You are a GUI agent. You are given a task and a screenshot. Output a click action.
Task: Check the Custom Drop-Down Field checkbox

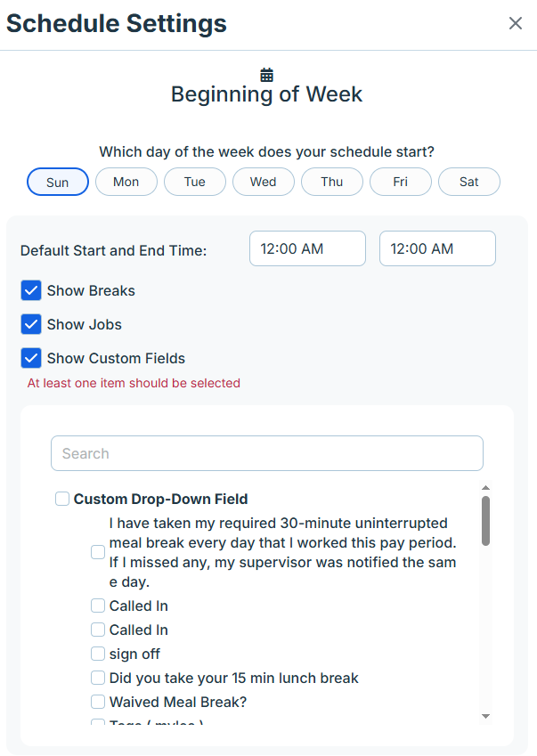click(62, 499)
